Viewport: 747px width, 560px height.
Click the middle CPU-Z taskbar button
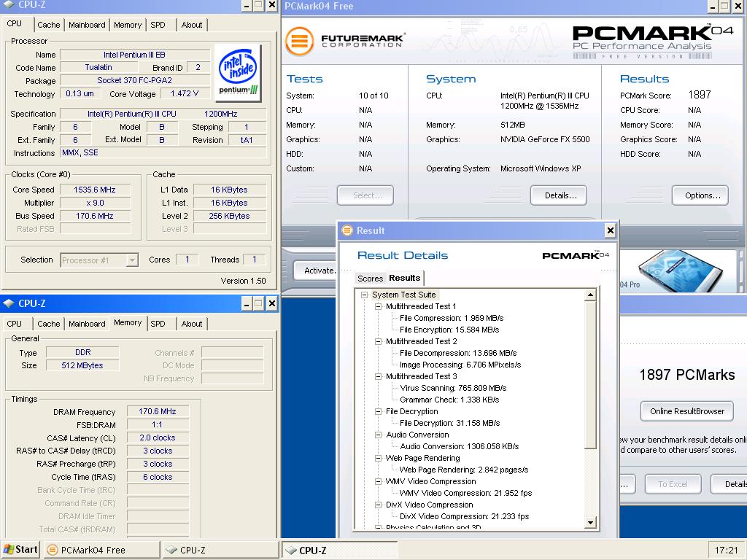pos(220,550)
